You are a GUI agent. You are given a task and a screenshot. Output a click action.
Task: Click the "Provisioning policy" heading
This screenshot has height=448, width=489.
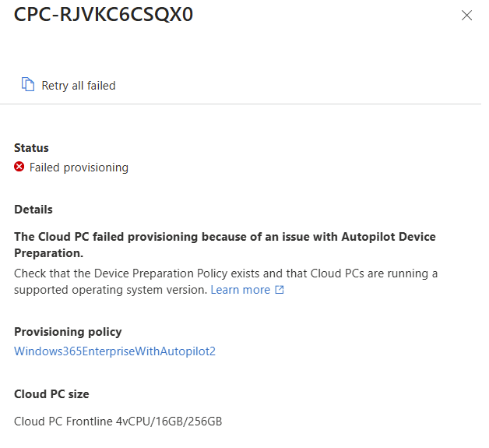pyautogui.click(x=68, y=332)
